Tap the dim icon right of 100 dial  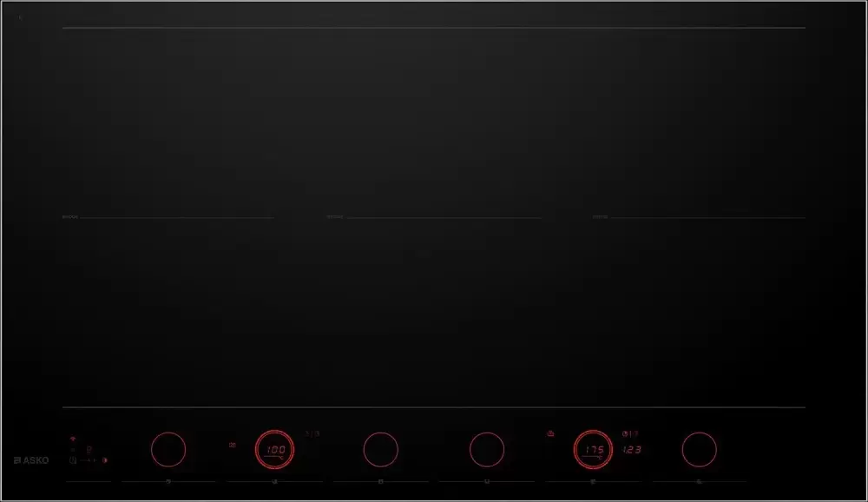click(312, 434)
